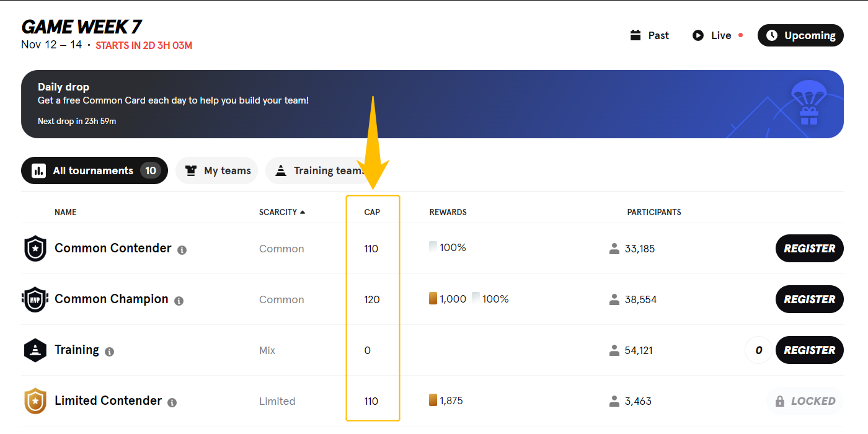Image resolution: width=868 pixels, height=434 pixels.
Task: Select the Upcoming game weeks view
Action: click(800, 35)
